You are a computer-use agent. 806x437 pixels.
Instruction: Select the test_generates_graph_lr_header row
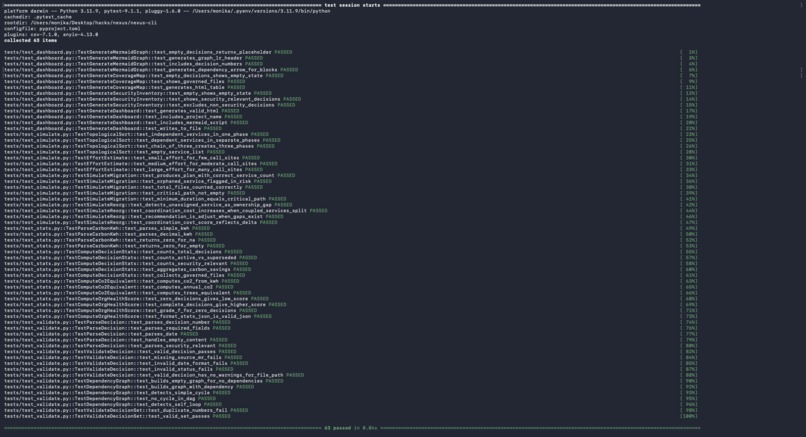(x=133, y=58)
